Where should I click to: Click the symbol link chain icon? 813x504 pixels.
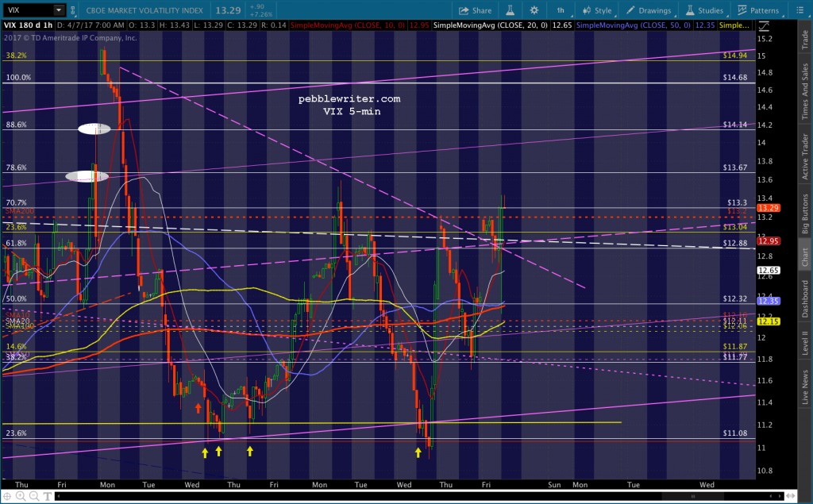[73, 10]
